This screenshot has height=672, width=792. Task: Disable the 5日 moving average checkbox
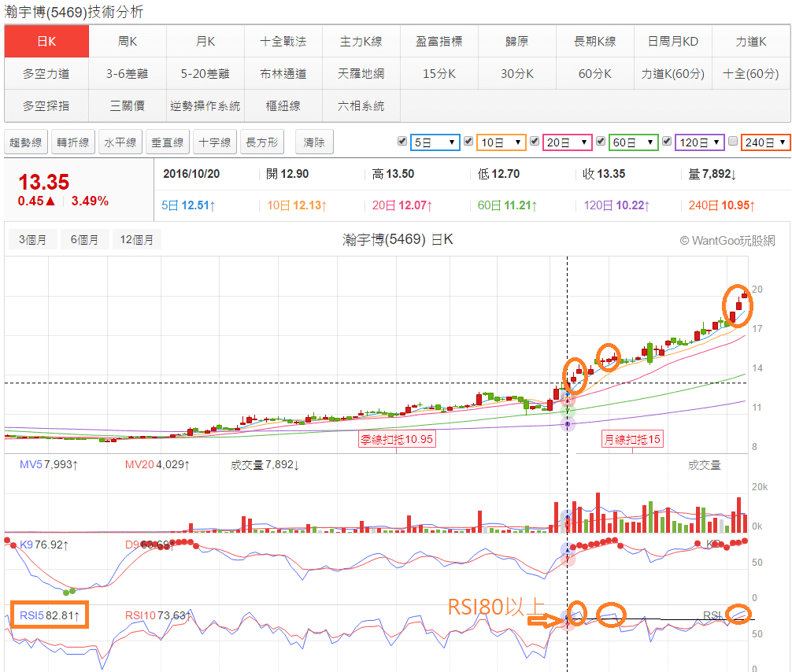point(403,142)
